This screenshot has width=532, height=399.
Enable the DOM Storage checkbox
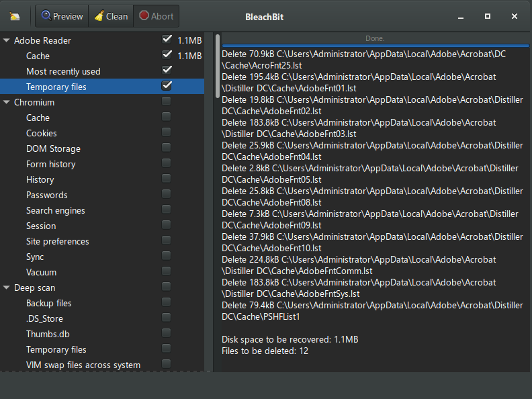pyautogui.click(x=167, y=148)
